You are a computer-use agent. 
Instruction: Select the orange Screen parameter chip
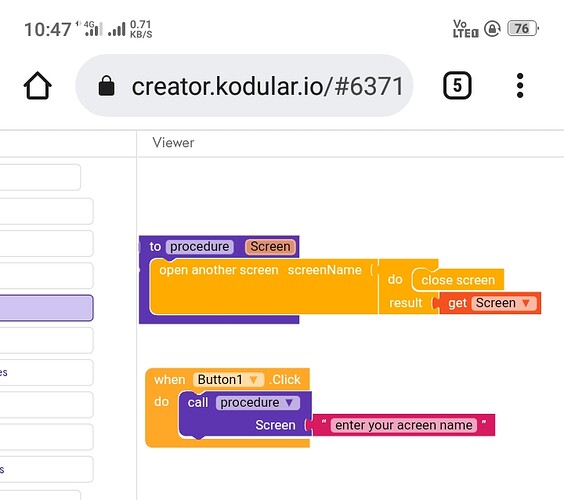270,246
